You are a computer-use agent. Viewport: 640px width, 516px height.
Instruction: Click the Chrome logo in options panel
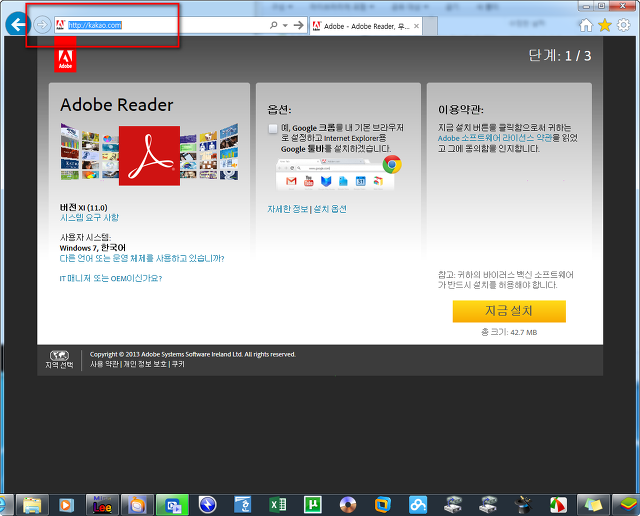tap(392, 165)
